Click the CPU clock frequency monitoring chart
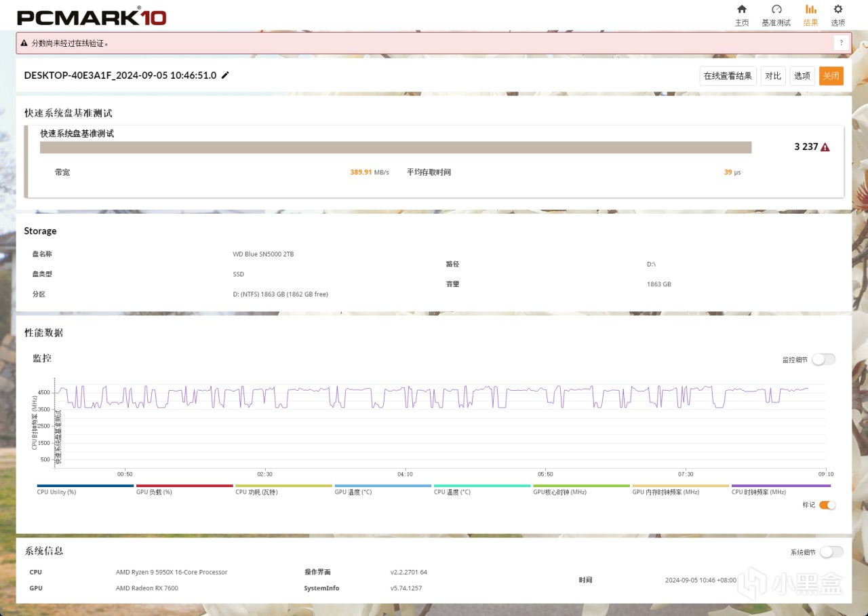This screenshot has height=616, width=868. pyautogui.click(x=441, y=422)
